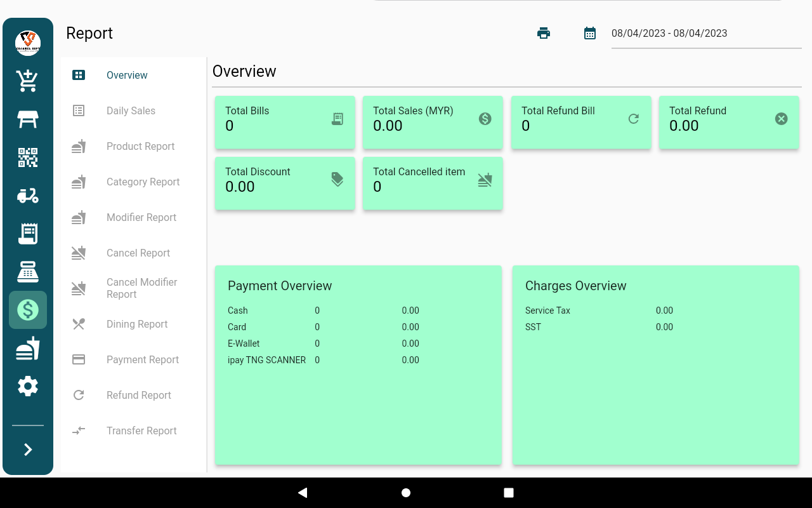Select the Total Bills card
Screen dimensions: 812x508
(x=285, y=123)
